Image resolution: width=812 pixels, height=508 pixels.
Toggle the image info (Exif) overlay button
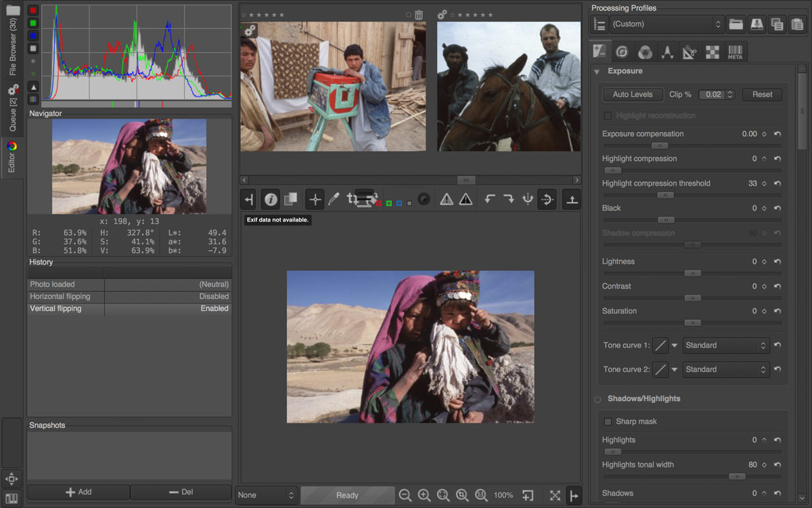(x=271, y=199)
